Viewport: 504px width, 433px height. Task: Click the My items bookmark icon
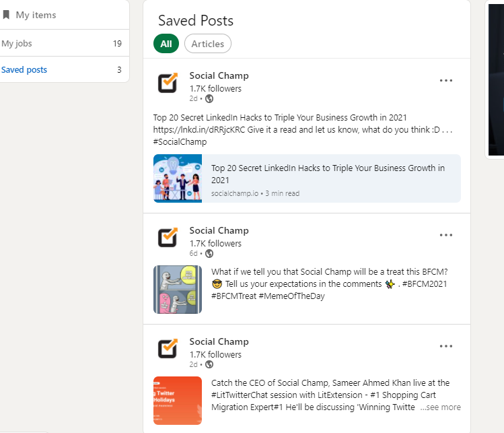6,15
